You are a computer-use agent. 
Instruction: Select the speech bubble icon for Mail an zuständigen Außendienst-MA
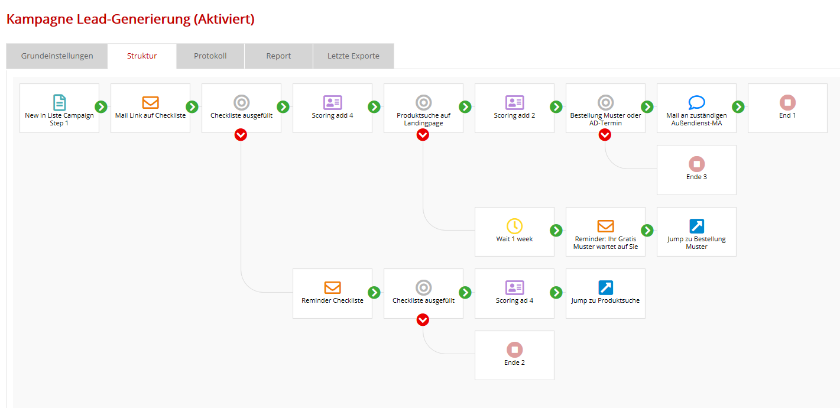click(x=697, y=102)
